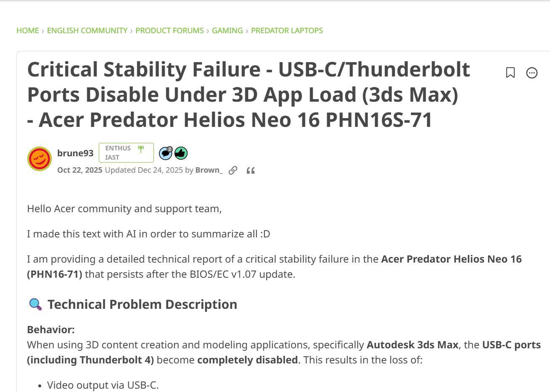Open brune93's user profile link
This screenshot has width=550, height=392.
tap(75, 153)
